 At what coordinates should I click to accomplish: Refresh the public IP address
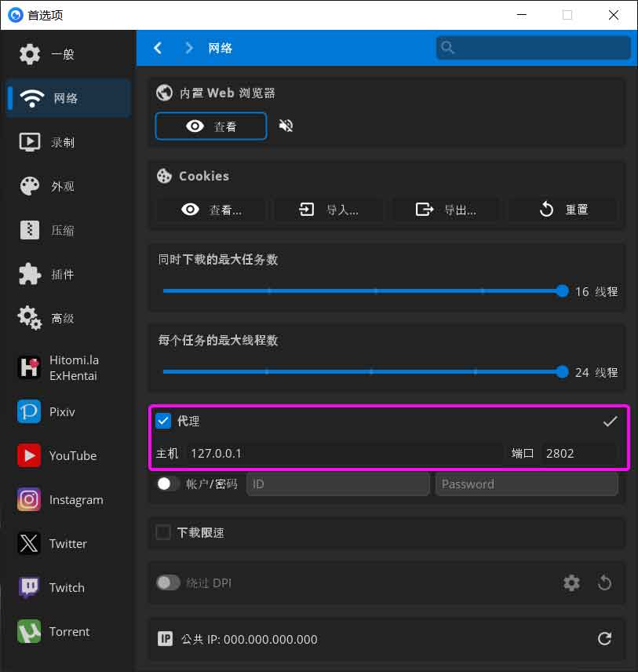[x=604, y=639]
